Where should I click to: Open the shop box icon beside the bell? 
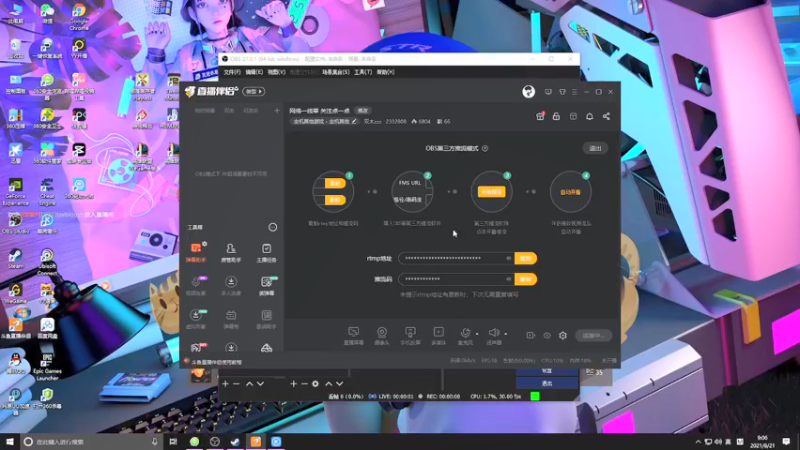click(573, 116)
